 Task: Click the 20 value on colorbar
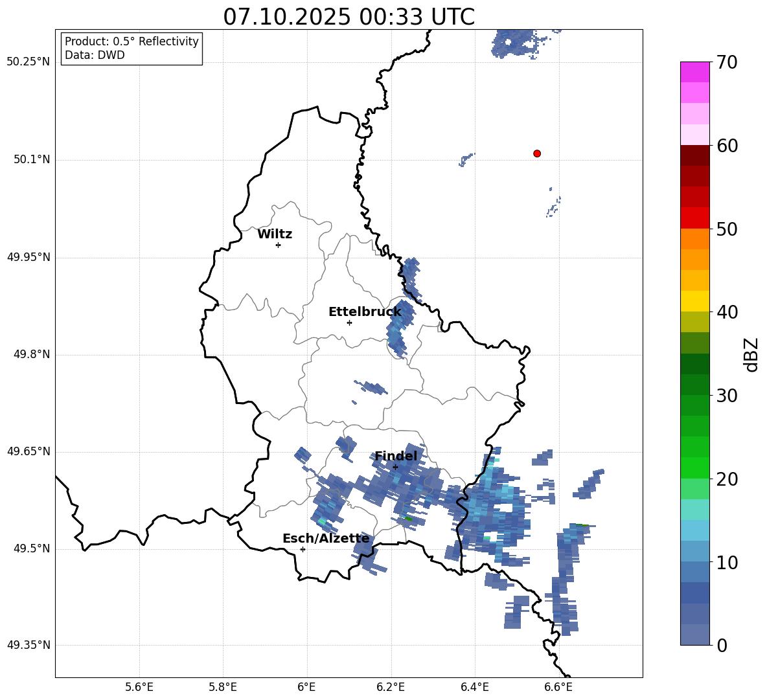(727, 479)
